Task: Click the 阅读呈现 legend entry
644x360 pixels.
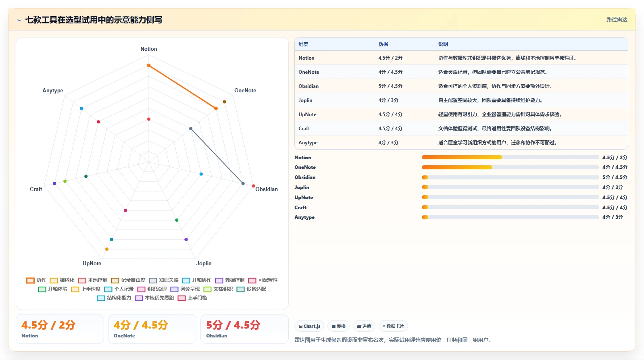Action: coord(185,289)
